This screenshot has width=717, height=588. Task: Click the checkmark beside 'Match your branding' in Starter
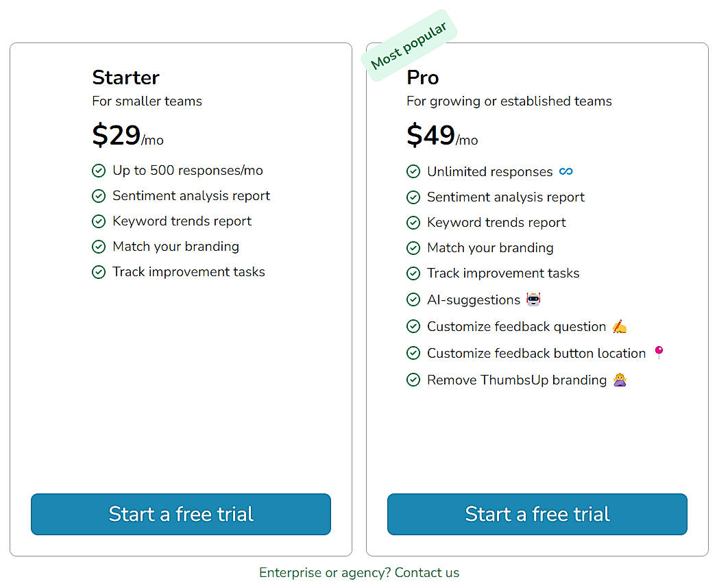(99, 247)
